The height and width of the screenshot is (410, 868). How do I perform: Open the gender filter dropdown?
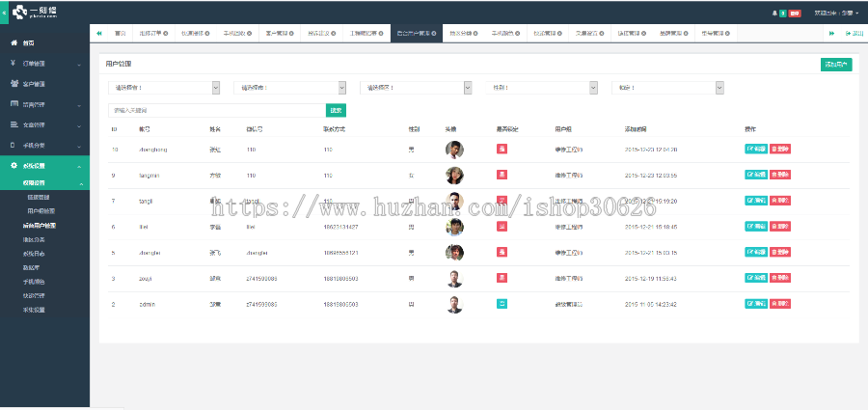tap(542, 88)
